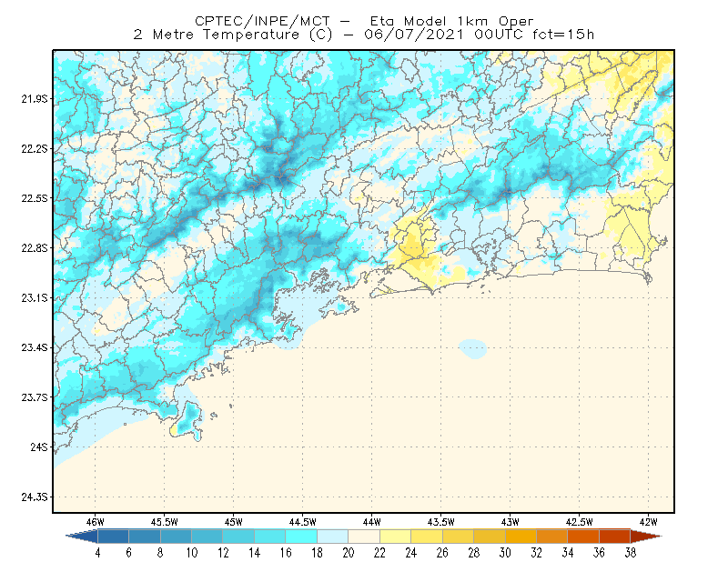728x562 pixels.
Task: Select the orange 30-32 degree swatch
Action: point(521,537)
